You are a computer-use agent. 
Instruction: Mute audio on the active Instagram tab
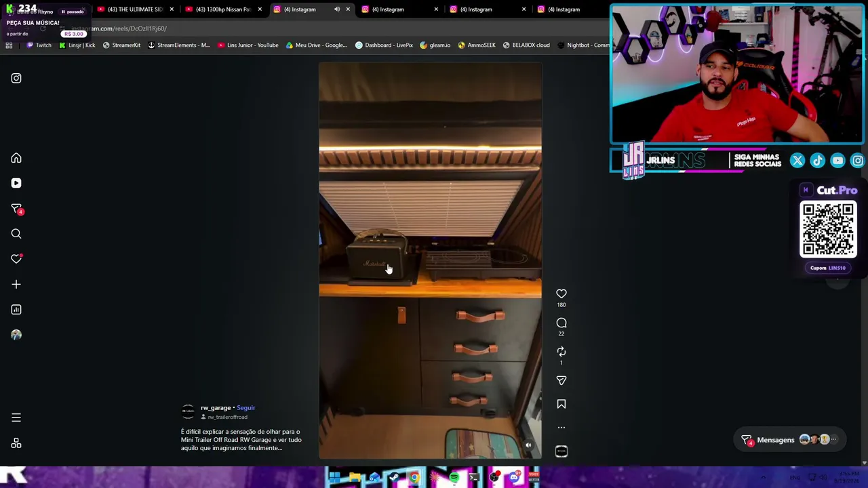click(337, 9)
